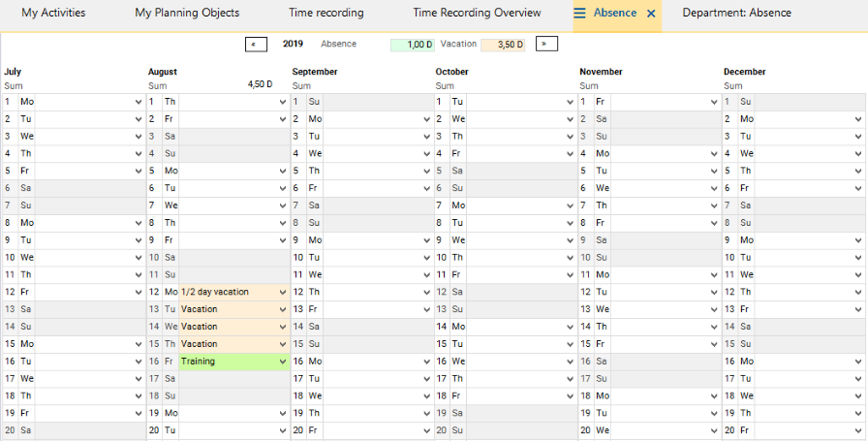Open dropdown for December 20 Friday
Viewport: 868px width, 441px height.
click(858, 430)
